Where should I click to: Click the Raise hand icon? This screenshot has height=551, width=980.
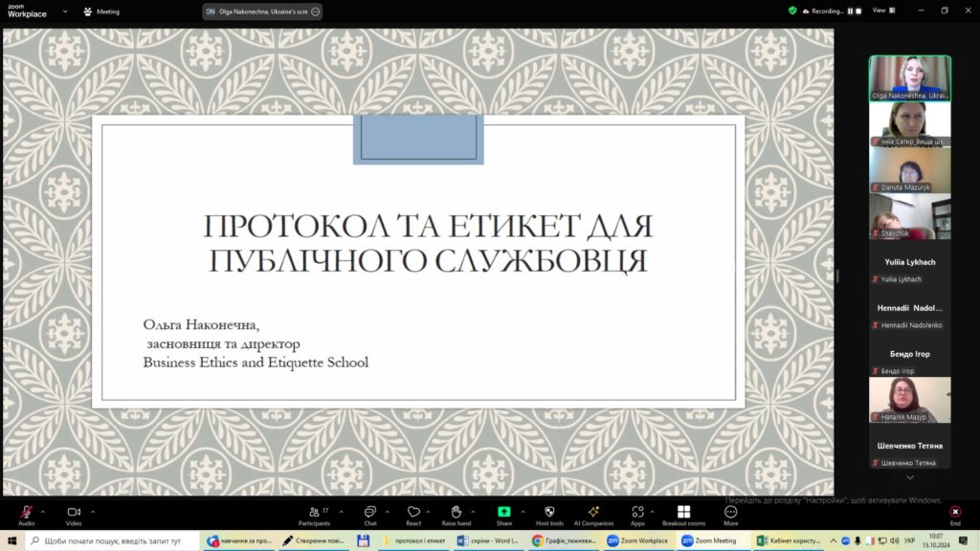click(457, 515)
